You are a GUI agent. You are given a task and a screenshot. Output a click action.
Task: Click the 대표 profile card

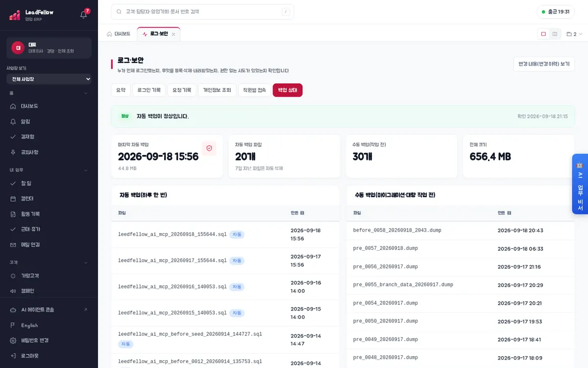tap(49, 48)
